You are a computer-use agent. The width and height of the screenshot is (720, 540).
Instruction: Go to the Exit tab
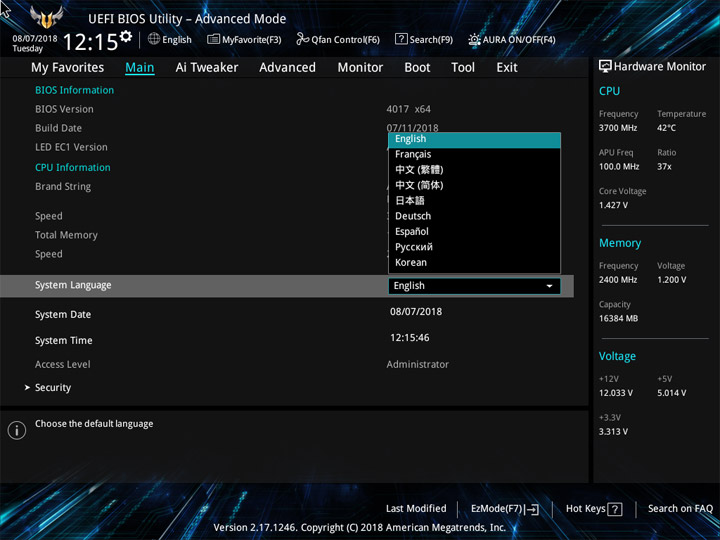coord(506,68)
